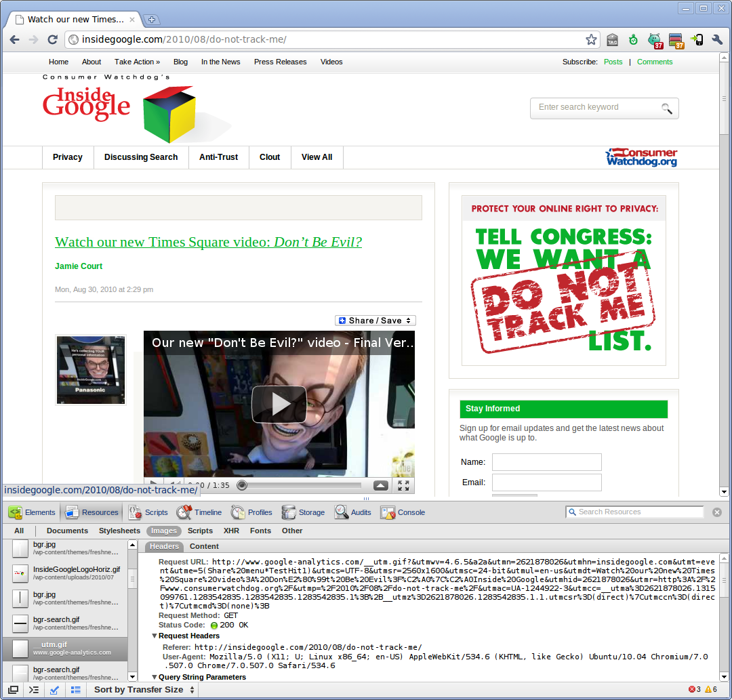Click the resource list scroll-down arrow
The height and width of the screenshot is (700, 732).
[x=133, y=677]
